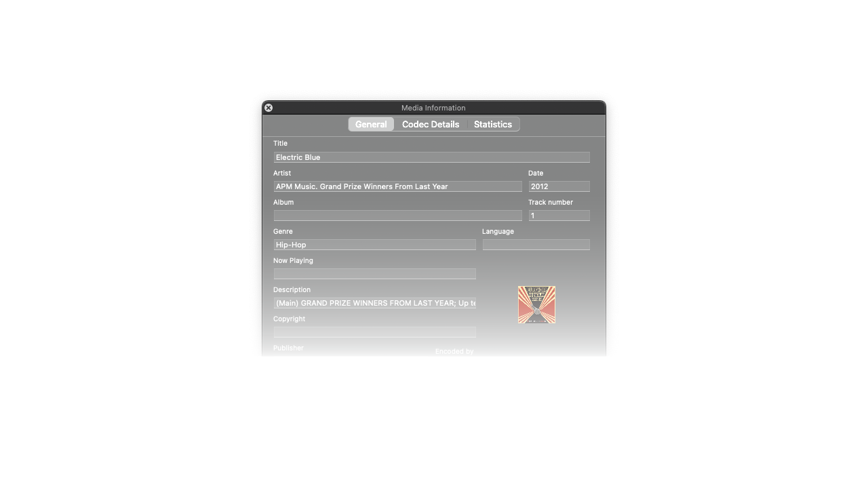Click the Genre field showing Hip-Hop
868x488 pixels.
(x=374, y=245)
